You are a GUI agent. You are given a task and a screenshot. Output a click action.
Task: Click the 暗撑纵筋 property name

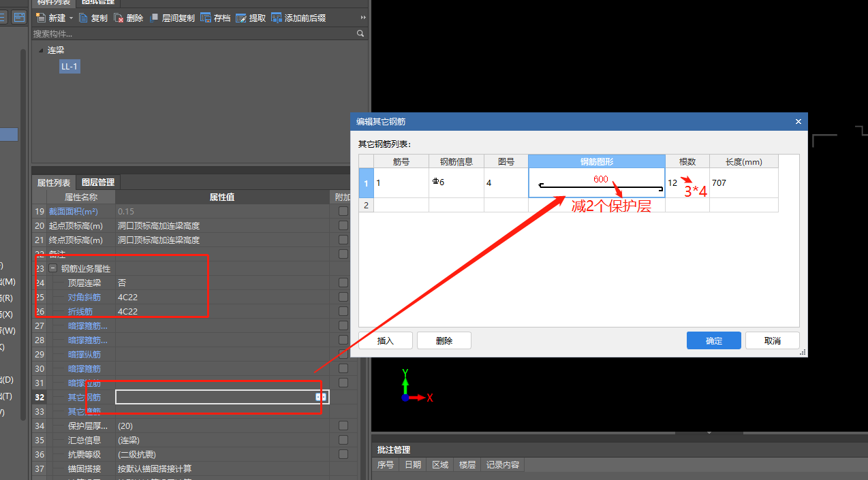tap(84, 354)
